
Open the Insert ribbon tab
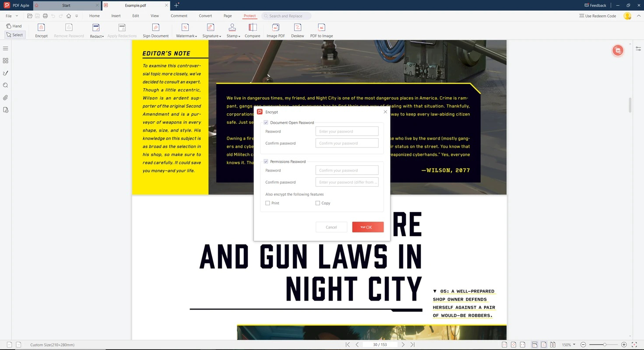116,16
